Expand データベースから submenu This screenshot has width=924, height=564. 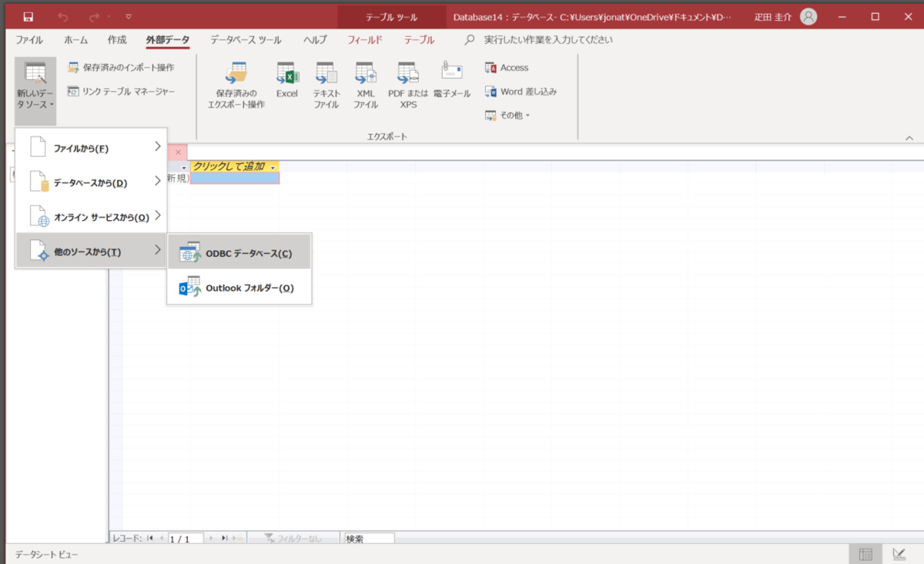(x=91, y=182)
